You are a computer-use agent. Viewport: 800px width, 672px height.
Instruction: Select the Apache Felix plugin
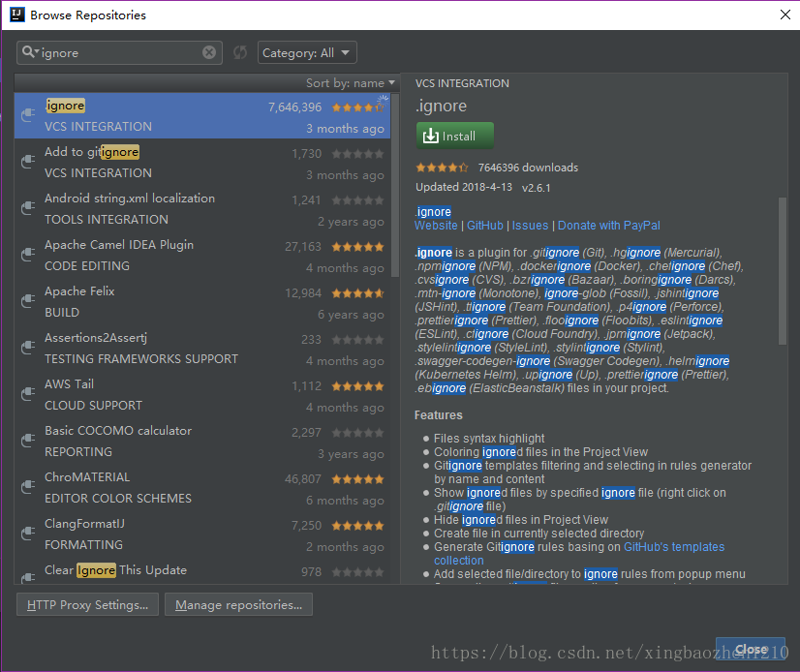202,301
